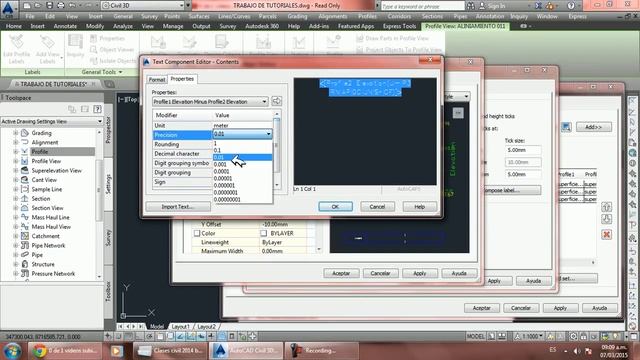Click the Grading tree node icon
The height and width of the screenshot is (360, 640).
[24, 133]
